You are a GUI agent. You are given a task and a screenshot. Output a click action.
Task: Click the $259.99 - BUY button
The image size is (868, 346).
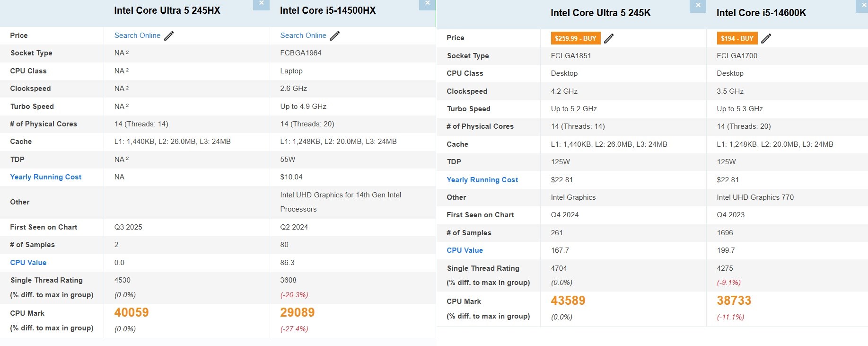[x=576, y=38]
